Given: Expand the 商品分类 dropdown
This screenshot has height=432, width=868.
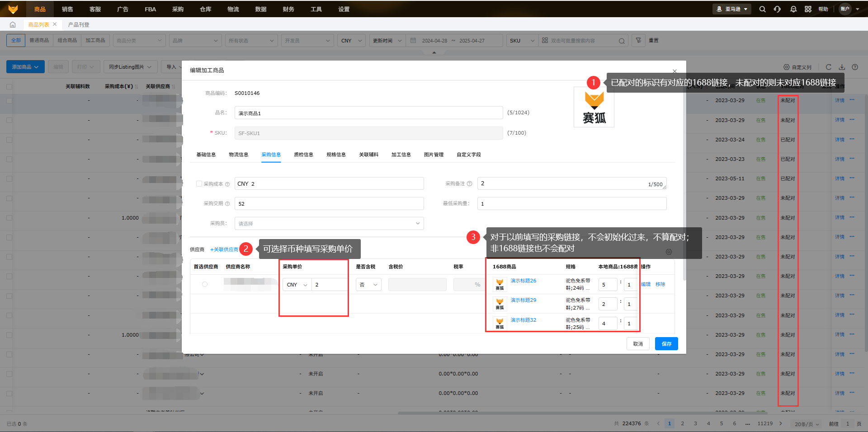Looking at the screenshot, I should pos(140,41).
